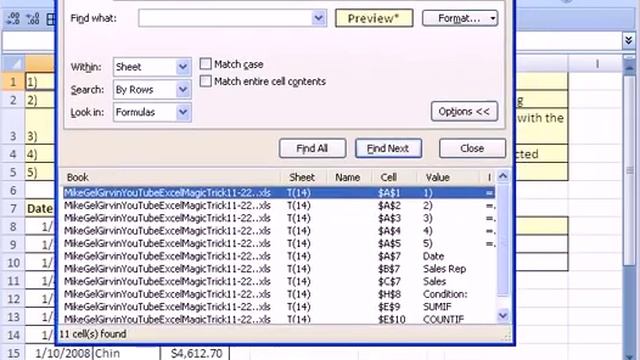Select column I header in the worksheet
This screenshot has height=360, width=640.
coord(597,64)
